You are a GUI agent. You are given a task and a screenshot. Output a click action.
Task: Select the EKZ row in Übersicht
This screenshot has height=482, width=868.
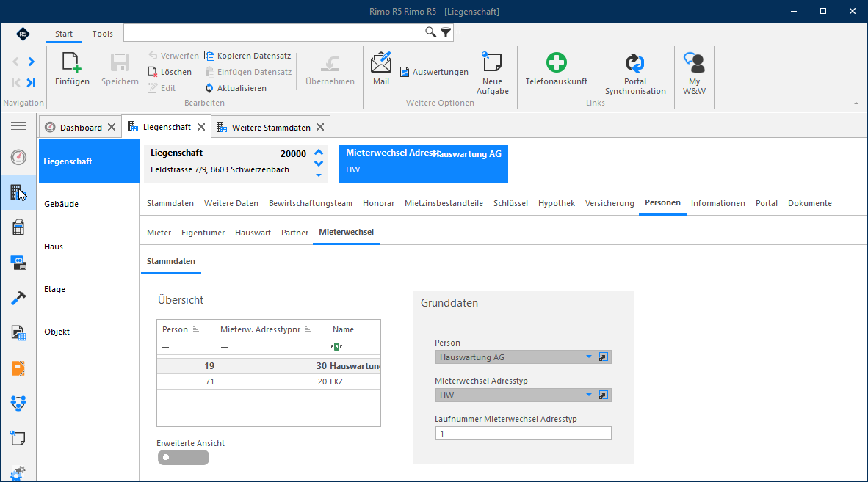click(x=269, y=381)
